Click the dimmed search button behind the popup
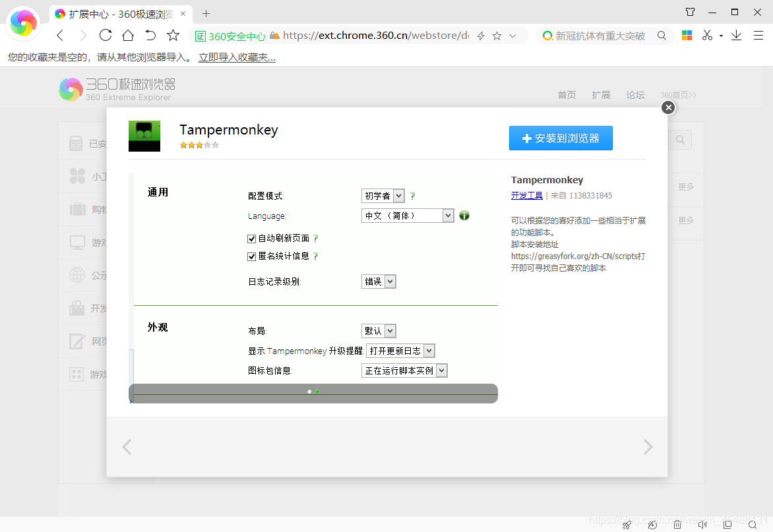Image resolution: width=773 pixels, height=532 pixels. coord(680,140)
